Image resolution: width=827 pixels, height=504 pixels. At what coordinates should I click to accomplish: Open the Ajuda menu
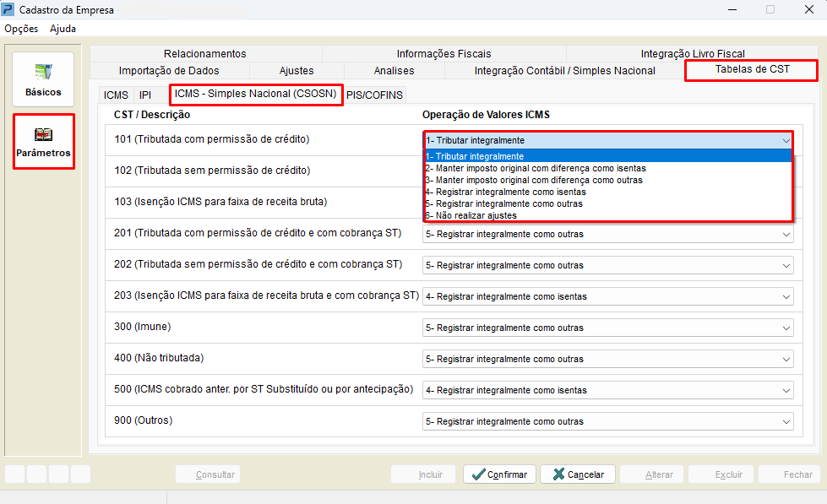pyautogui.click(x=63, y=29)
